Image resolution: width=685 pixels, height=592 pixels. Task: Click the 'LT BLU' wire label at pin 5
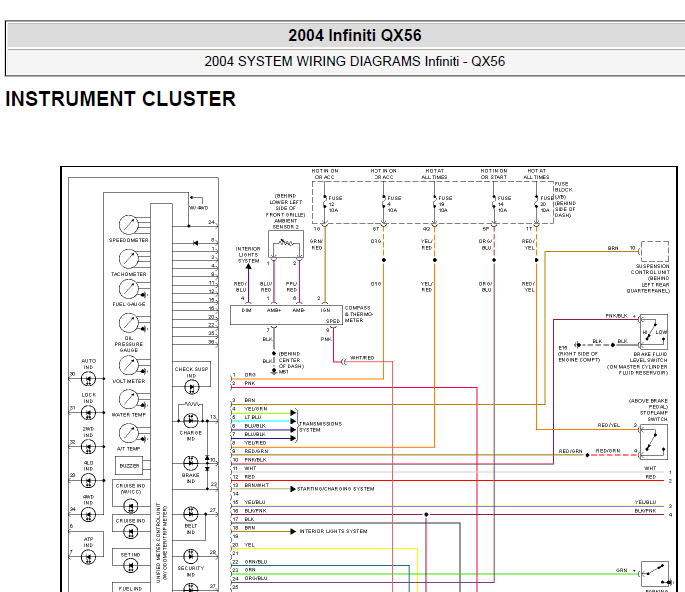(253, 417)
